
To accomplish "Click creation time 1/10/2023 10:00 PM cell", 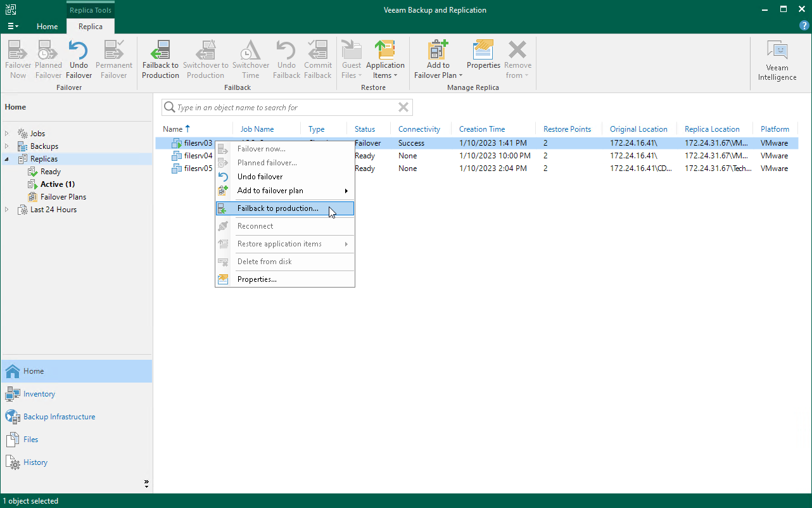I will 495,156.
